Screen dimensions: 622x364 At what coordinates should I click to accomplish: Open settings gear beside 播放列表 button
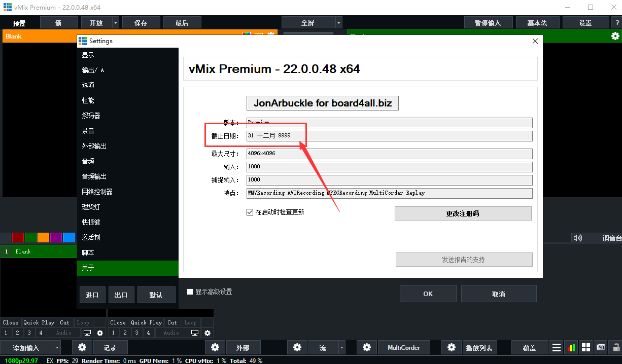coord(452,348)
